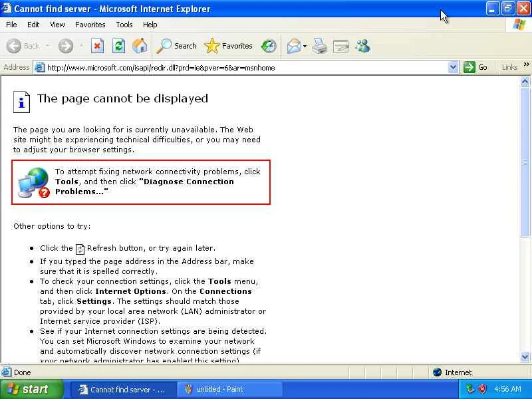
Task: Open the File menu
Action: pyautogui.click(x=11, y=25)
